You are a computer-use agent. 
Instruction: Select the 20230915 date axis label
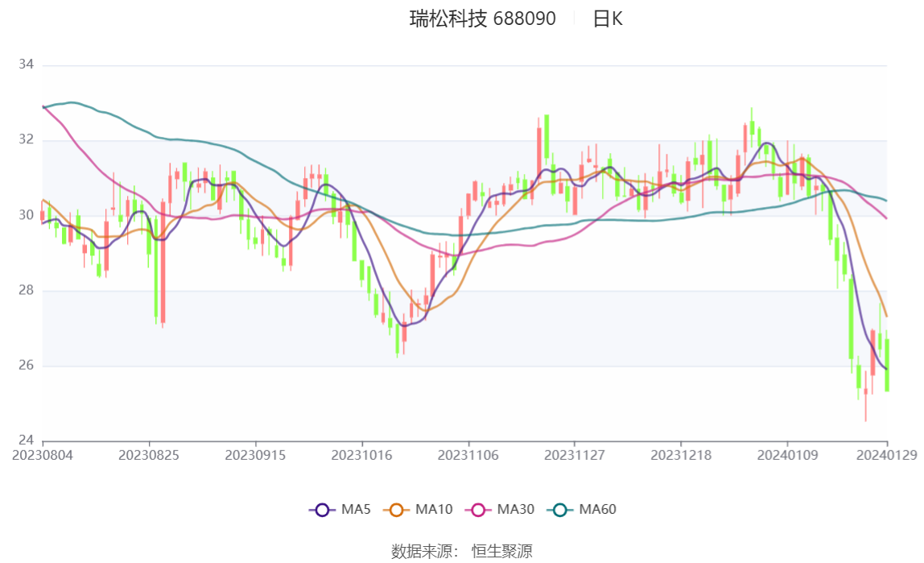pos(255,456)
